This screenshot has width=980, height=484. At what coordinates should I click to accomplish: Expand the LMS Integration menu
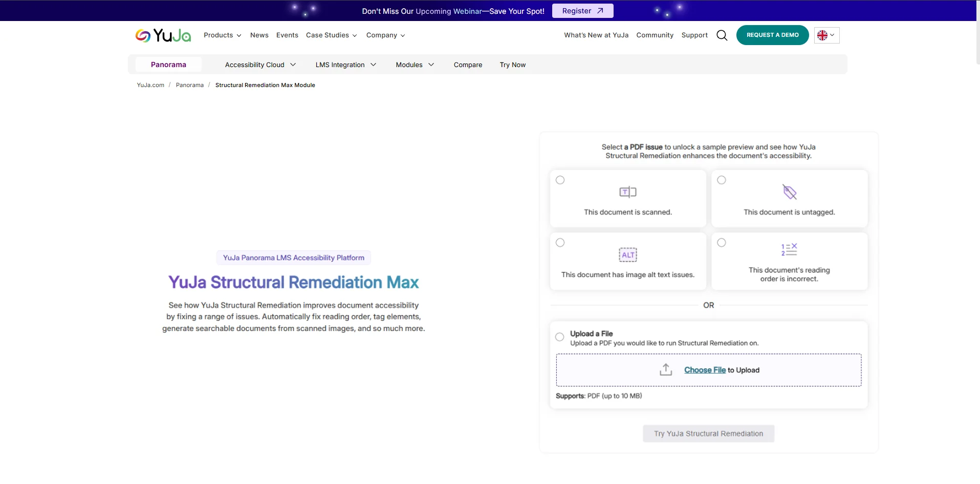345,65
